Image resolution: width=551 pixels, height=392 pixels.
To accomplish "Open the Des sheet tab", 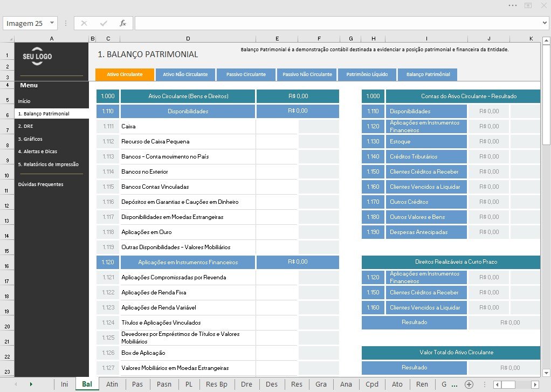I will pos(272,384).
